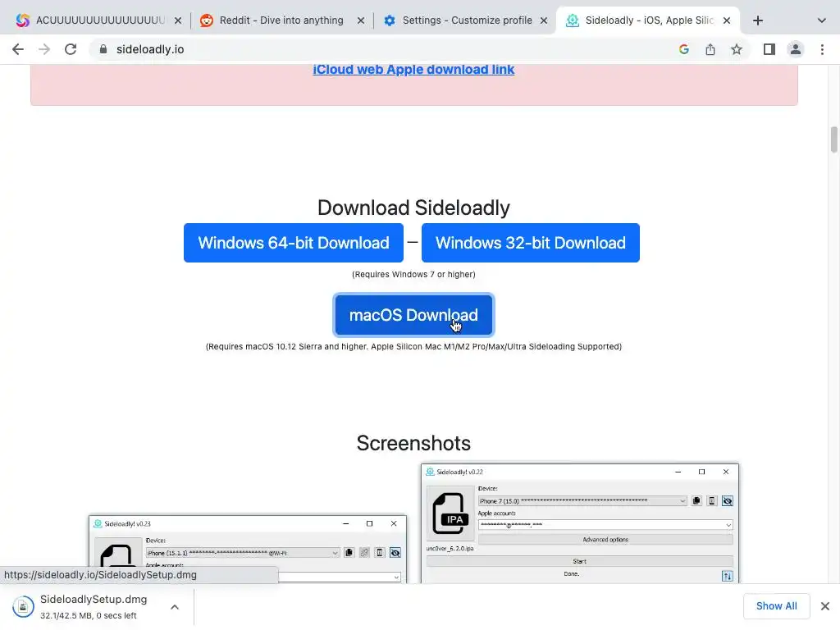Open the tab search dropdown arrow
Image resolution: width=840 pixels, height=630 pixels.
click(821, 21)
